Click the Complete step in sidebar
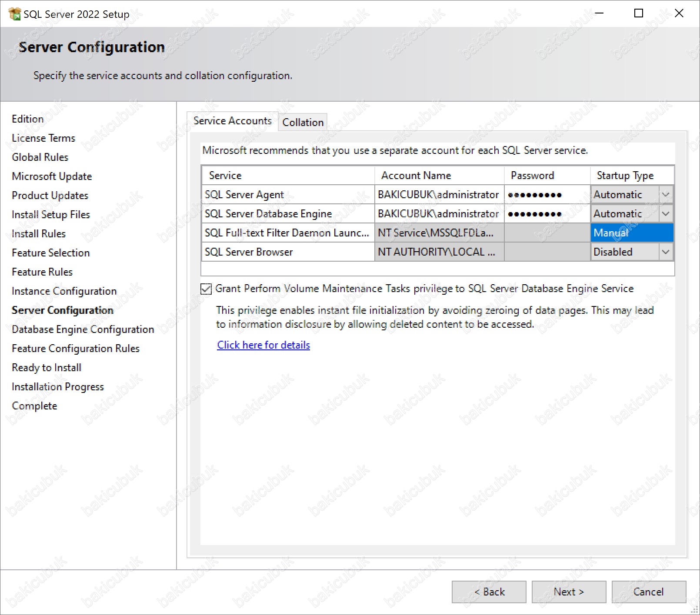This screenshot has width=700, height=615. click(x=34, y=406)
